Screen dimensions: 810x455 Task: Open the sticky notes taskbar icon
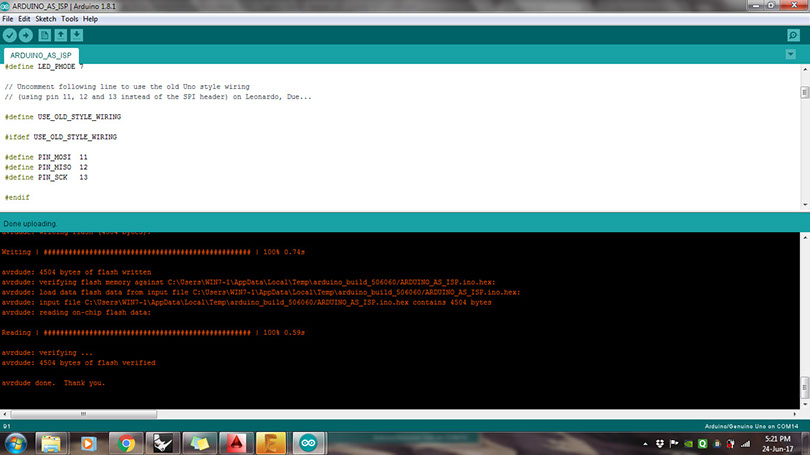point(199,444)
